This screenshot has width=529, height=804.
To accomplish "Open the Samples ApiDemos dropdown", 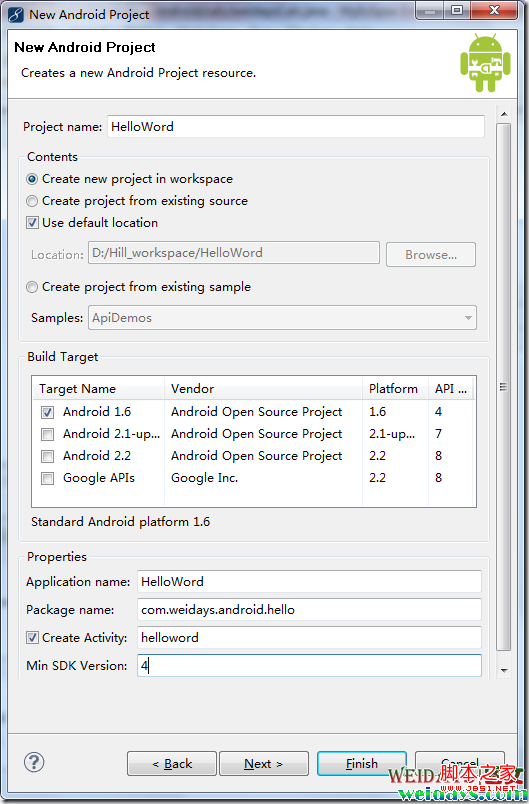I will tap(282, 318).
